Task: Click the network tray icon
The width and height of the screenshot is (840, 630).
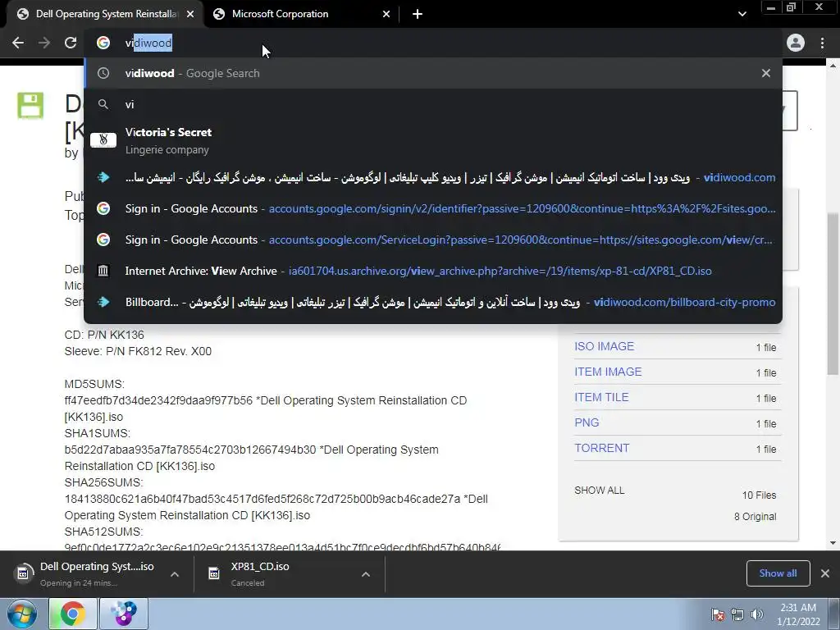Action: pos(737,614)
